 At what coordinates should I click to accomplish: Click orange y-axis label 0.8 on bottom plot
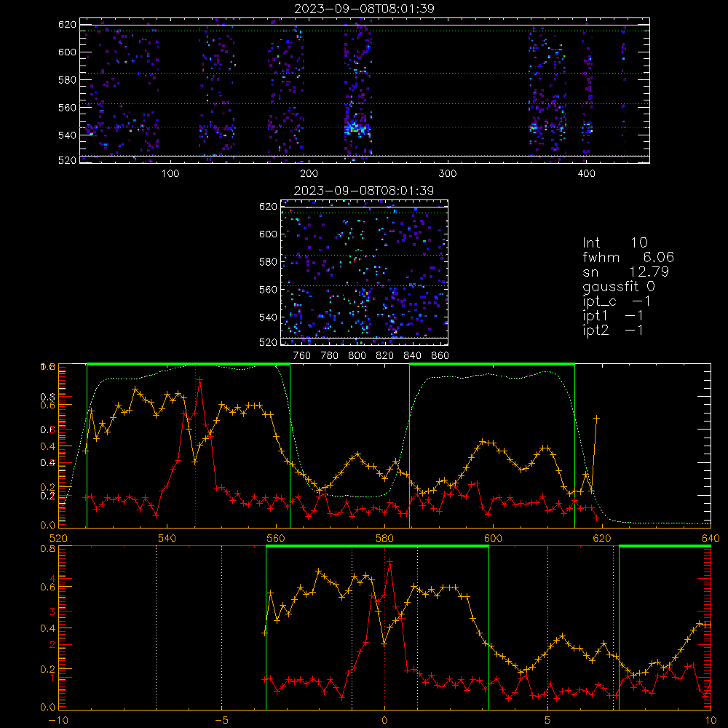click(x=48, y=548)
